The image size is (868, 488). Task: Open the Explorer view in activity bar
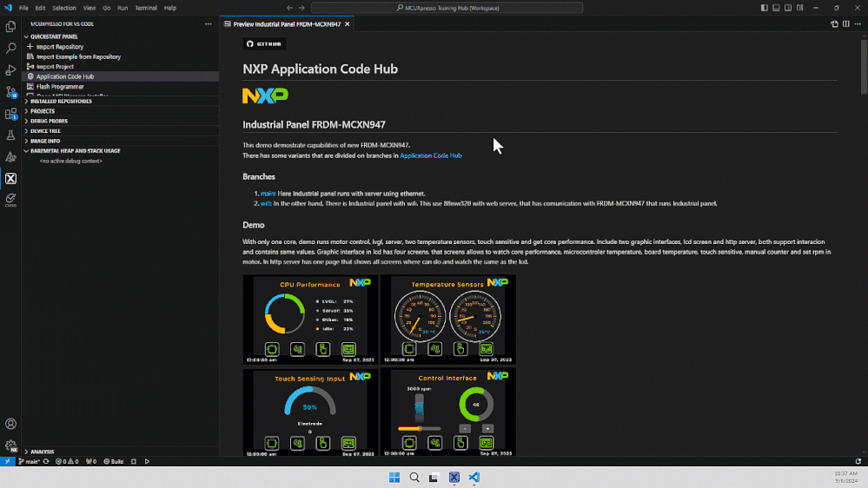point(10,27)
